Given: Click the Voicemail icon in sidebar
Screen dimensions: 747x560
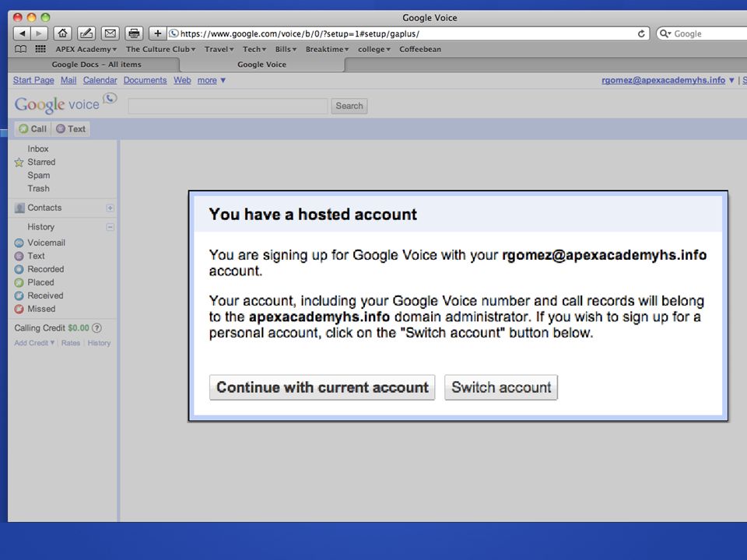Looking at the screenshot, I should (19, 243).
